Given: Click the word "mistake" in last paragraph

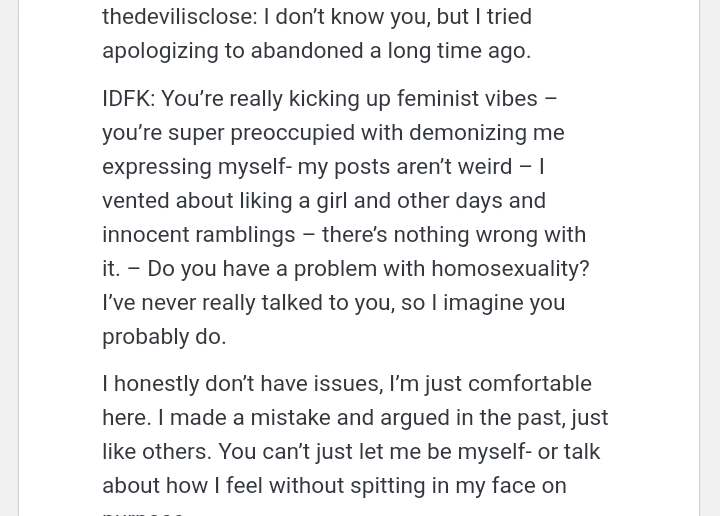Looking at the screenshot, I should point(282,418).
